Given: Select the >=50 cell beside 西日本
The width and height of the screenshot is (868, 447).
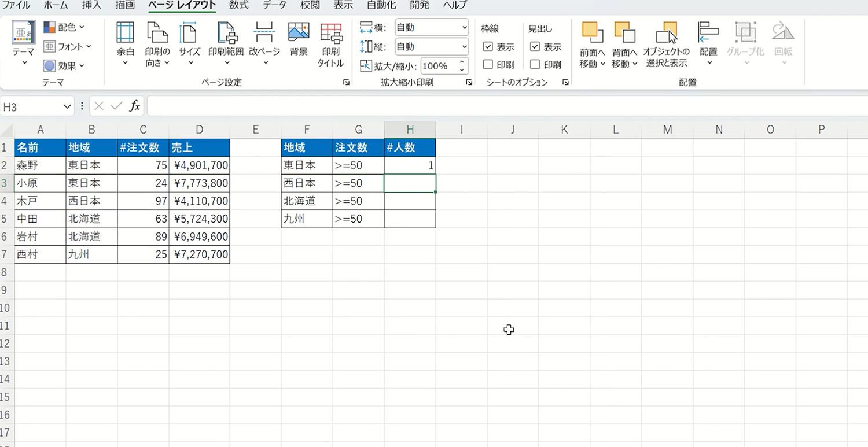Looking at the screenshot, I should click(358, 183).
